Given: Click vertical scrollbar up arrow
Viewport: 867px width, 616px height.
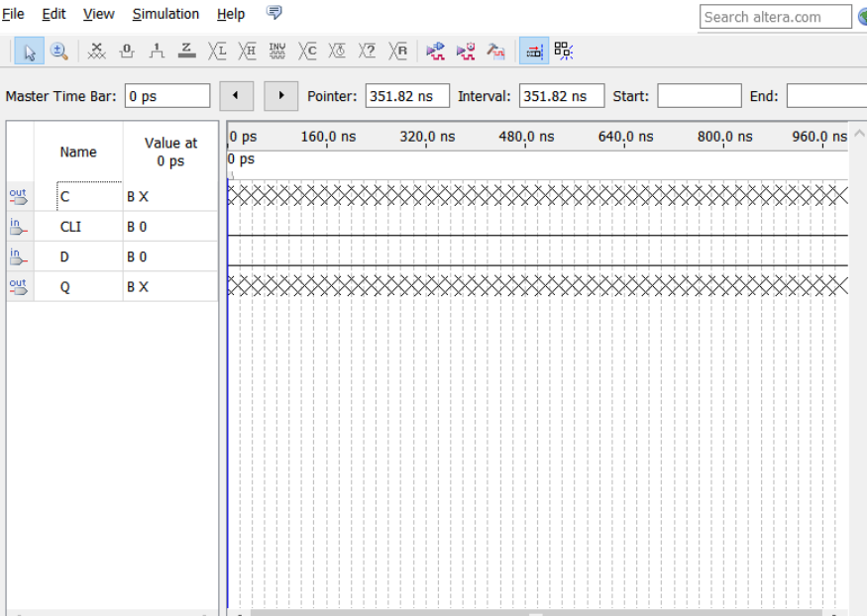Looking at the screenshot, I should click(859, 133).
